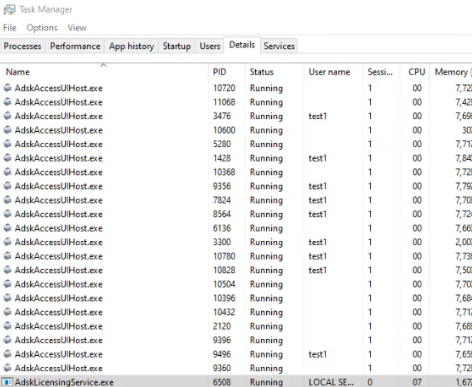Switch to the Performance tab
Viewport: 472px width, 387px height.
pos(75,46)
